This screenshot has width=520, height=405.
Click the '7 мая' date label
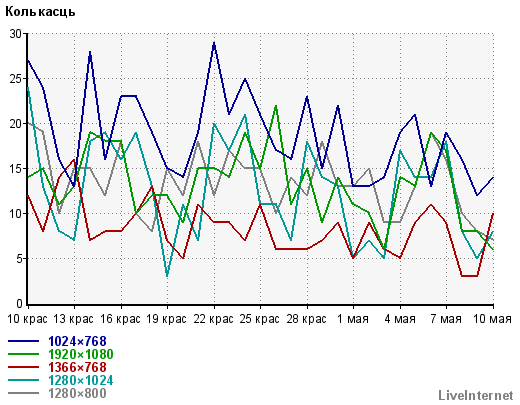pos(446,319)
